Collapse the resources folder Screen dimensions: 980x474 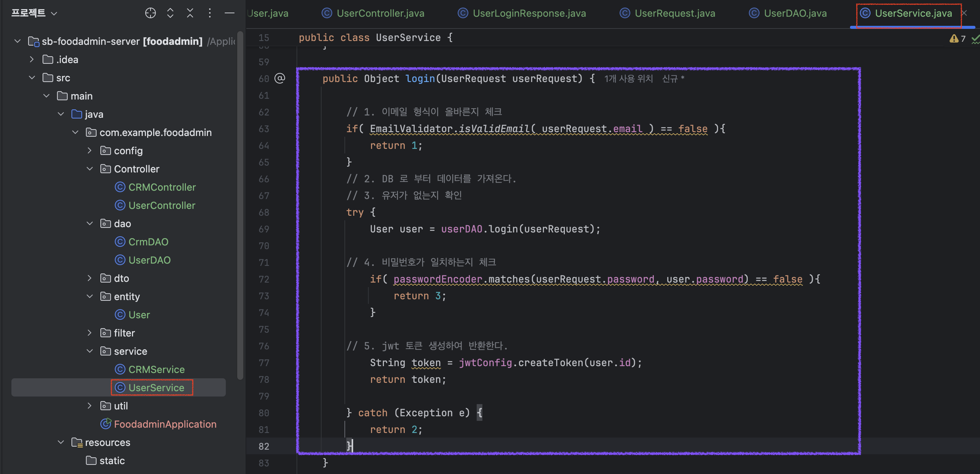[60, 442]
